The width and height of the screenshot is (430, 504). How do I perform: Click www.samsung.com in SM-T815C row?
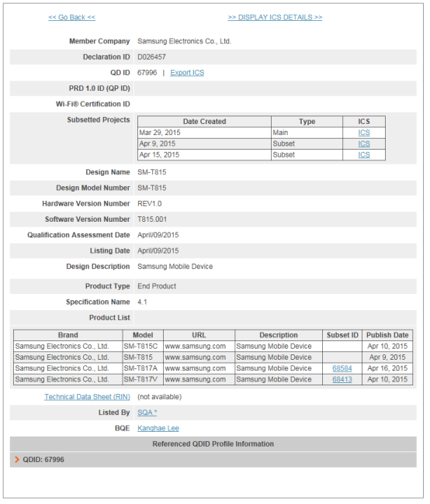click(x=195, y=347)
